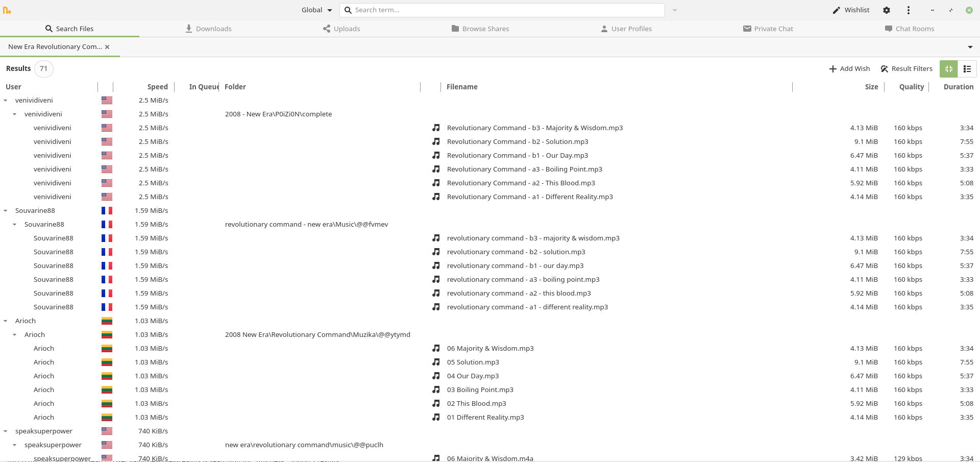980x462 pixels.
Task: Collapse the top-level Souvarine88 user group
Action: [x=6, y=211]
